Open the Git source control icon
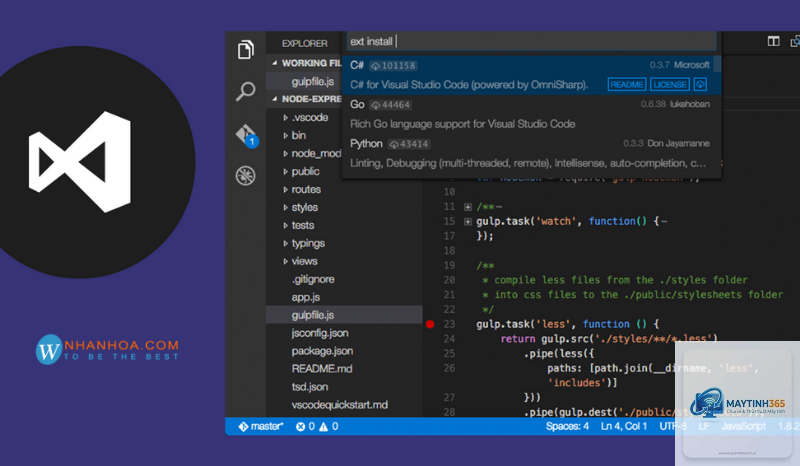 coord(246,136)
